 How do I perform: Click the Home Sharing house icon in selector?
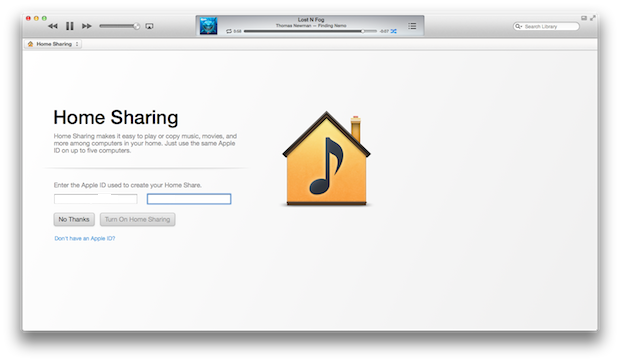coord(30,44)
